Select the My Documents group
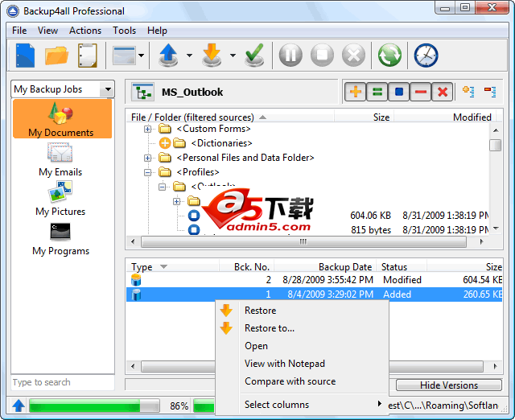 (x=62, y=119)
